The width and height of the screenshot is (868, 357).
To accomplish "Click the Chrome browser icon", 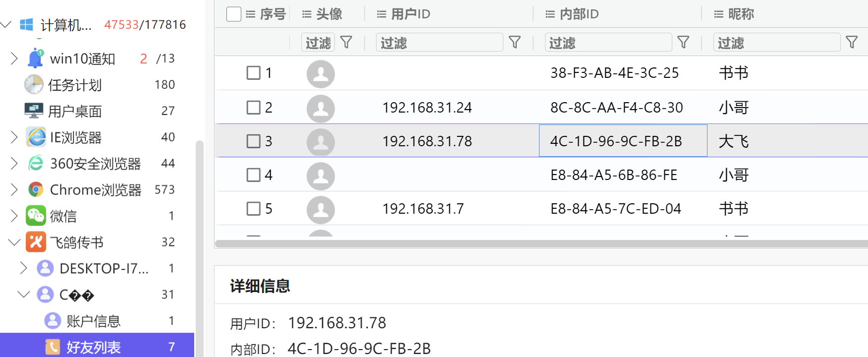I will tap(36, 189).
